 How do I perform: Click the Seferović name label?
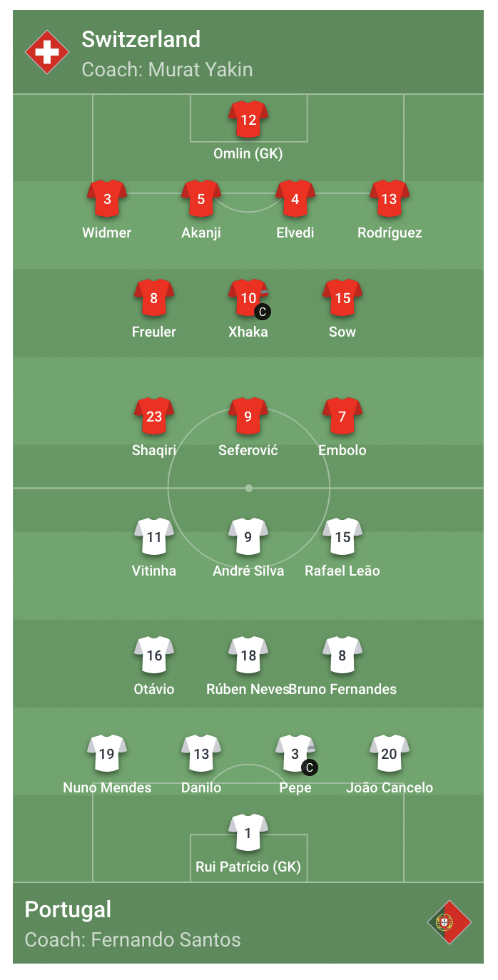pyautogui.click(x=248, y=450)
